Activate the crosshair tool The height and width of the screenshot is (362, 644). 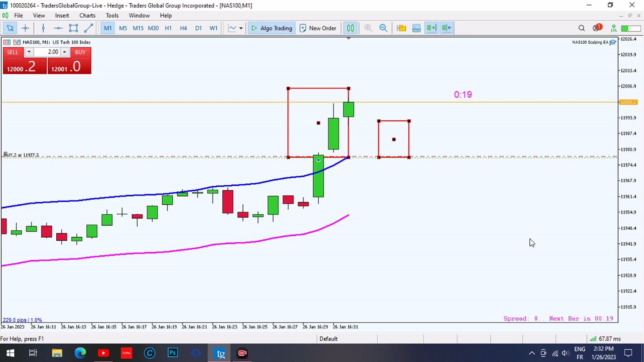click(25, 28)
